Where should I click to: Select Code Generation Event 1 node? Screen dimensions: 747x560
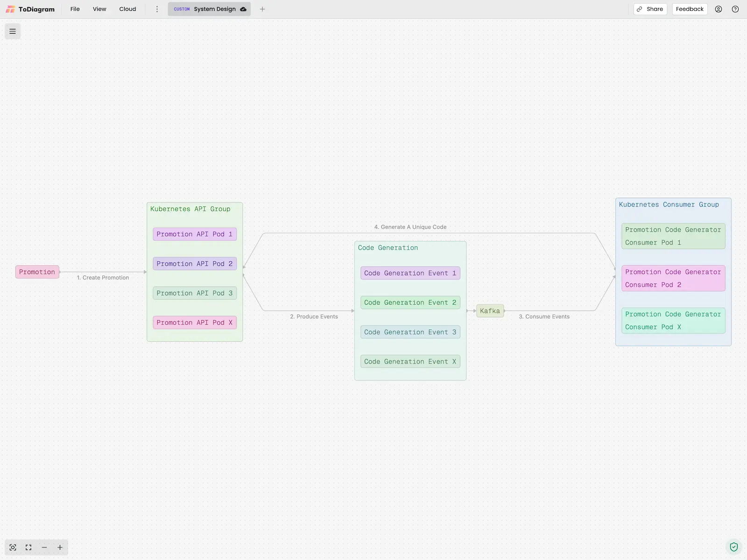pos(410,273)
